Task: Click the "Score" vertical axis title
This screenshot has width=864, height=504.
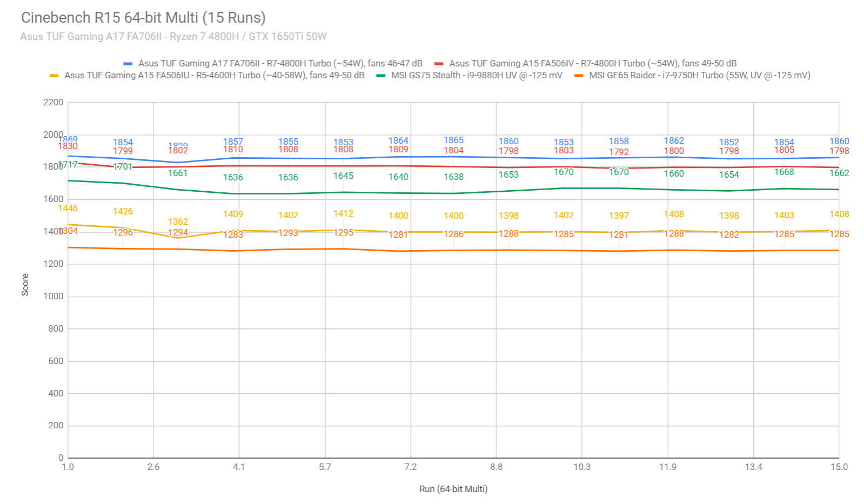Action: pos(25,285)
